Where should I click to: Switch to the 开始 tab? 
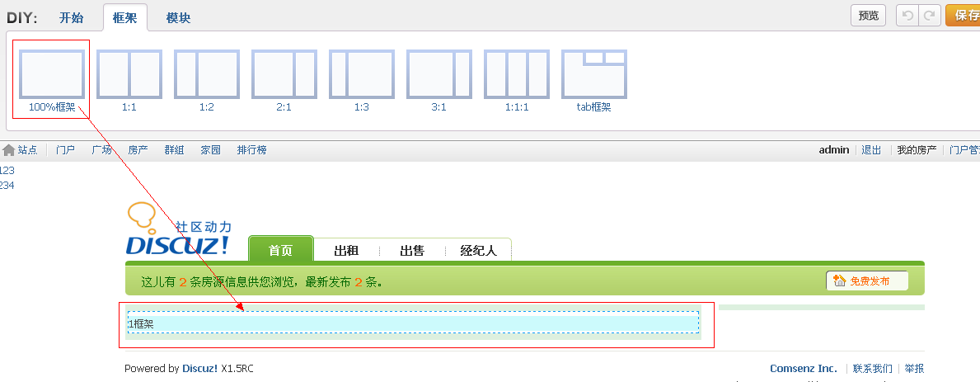[71, 17]
